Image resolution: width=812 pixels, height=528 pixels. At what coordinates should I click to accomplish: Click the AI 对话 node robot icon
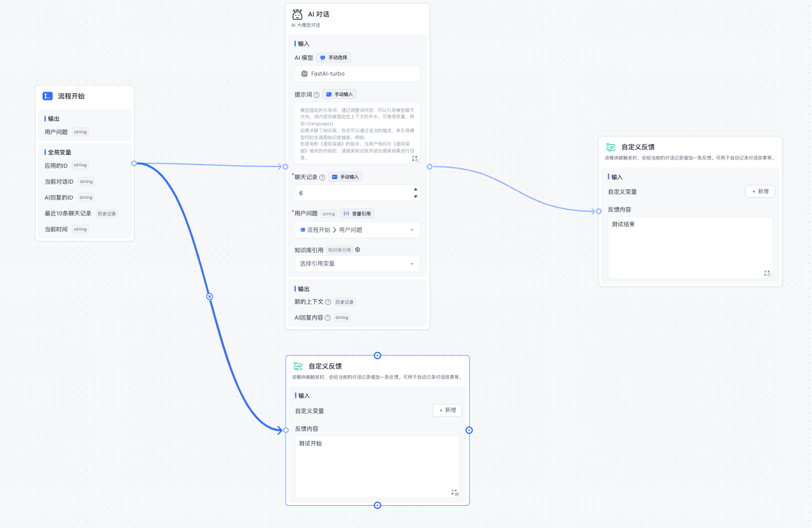coord(297,14)
